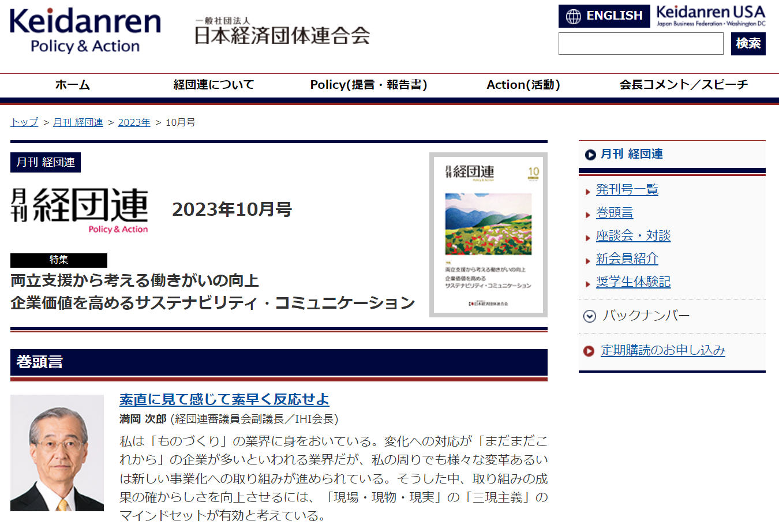Click the down-chevron icon beside バックナンバー
Image resolution: width=779 pixels, height=532 pixels.
(589, 316)
